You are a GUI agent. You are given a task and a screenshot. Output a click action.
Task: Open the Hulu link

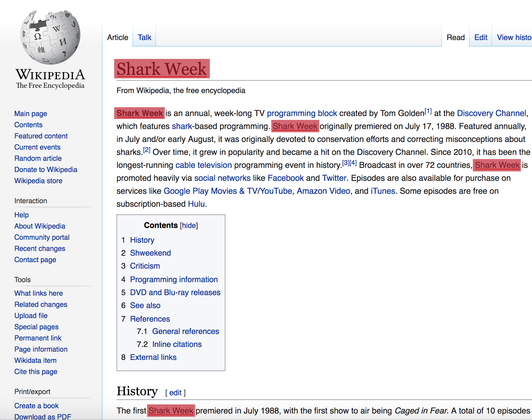click(x=196, y=204)
